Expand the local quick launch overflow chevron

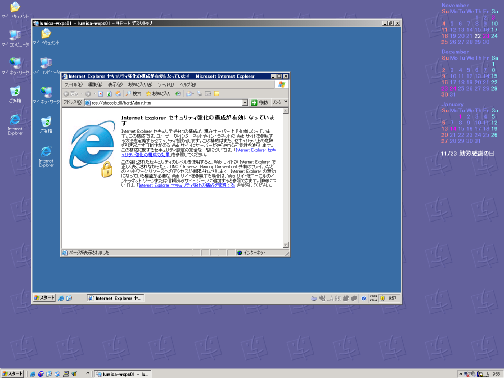point(88,374)
